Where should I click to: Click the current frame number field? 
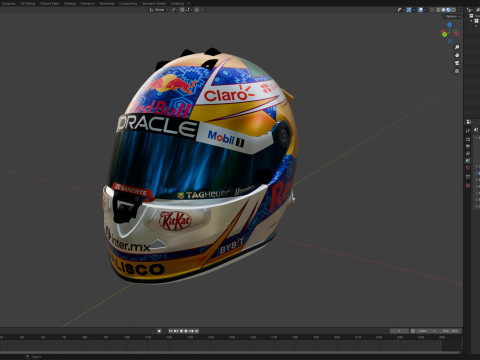click(x=399, y=331)
